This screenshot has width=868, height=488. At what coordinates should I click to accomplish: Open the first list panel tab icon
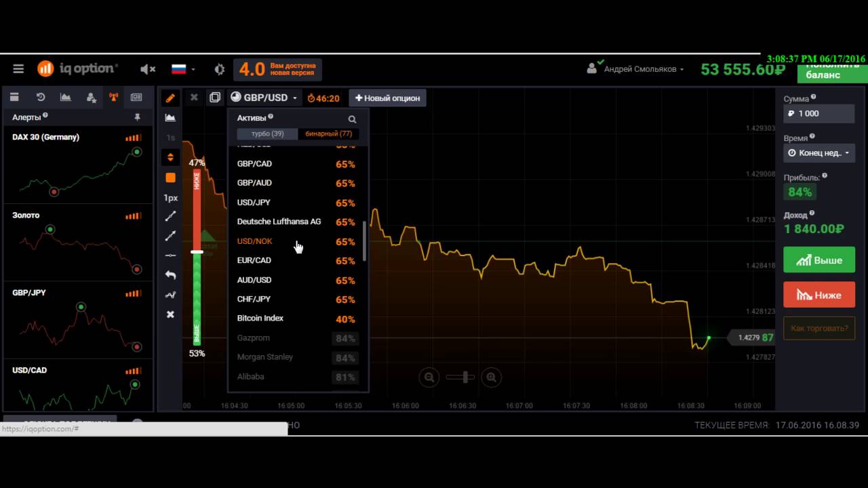[x=14, y=98]
